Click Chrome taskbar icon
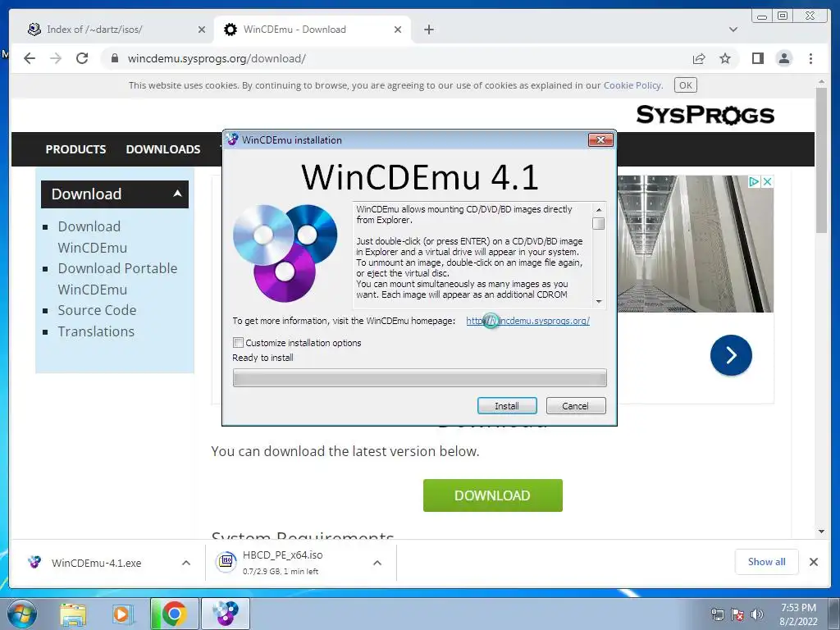 coord(174,614)
